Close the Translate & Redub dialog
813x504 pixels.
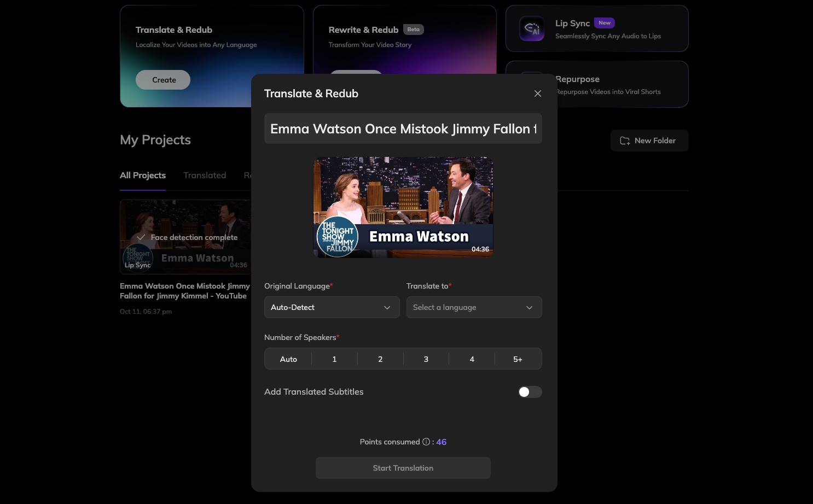tap(537, 93)
